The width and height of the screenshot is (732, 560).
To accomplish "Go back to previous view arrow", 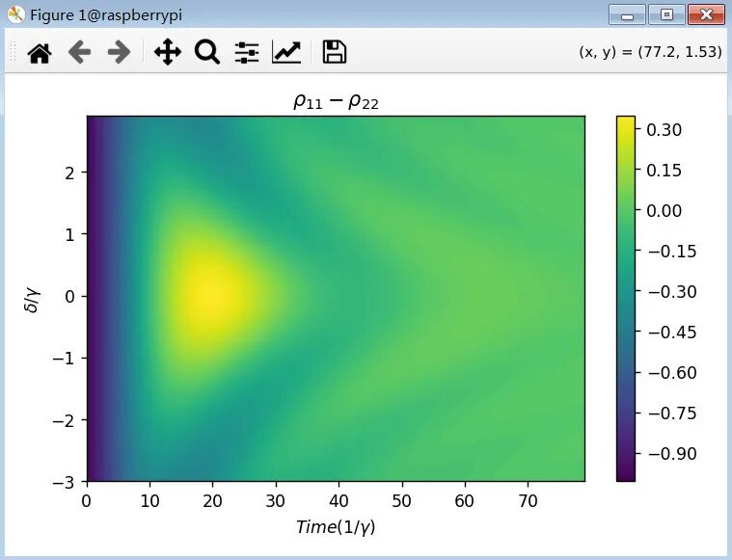I will pos(79,52).
